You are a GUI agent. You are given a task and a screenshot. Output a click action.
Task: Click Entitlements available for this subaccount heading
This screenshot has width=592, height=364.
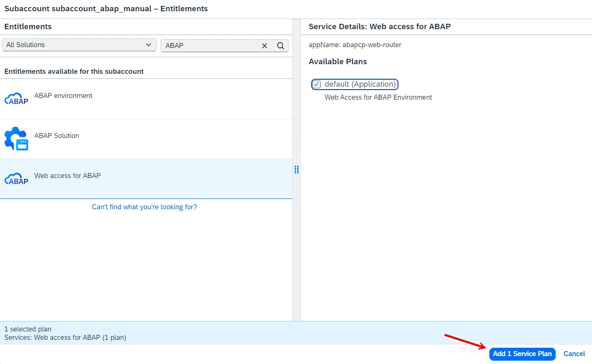click(x=74, y=71)
